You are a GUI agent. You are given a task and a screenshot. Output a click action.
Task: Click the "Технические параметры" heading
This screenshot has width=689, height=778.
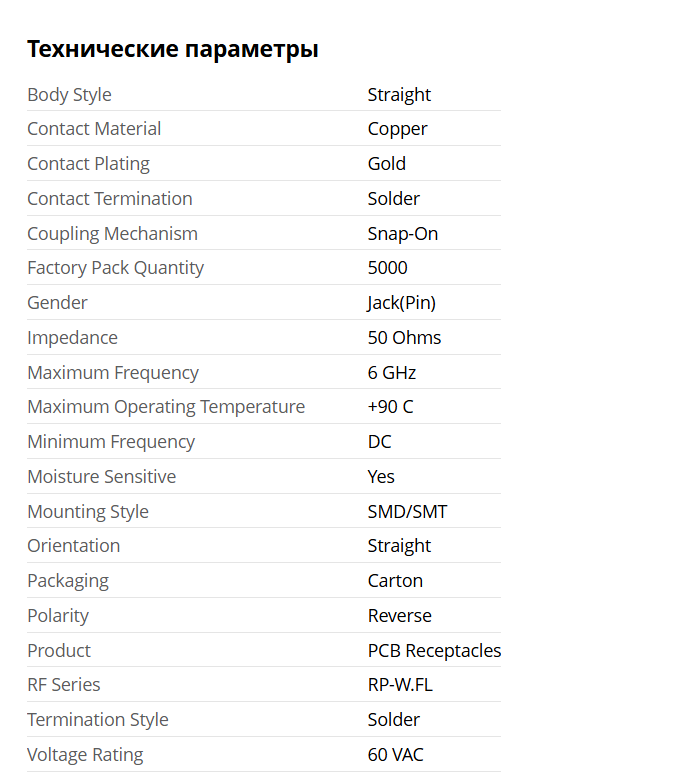coord(173,48)
